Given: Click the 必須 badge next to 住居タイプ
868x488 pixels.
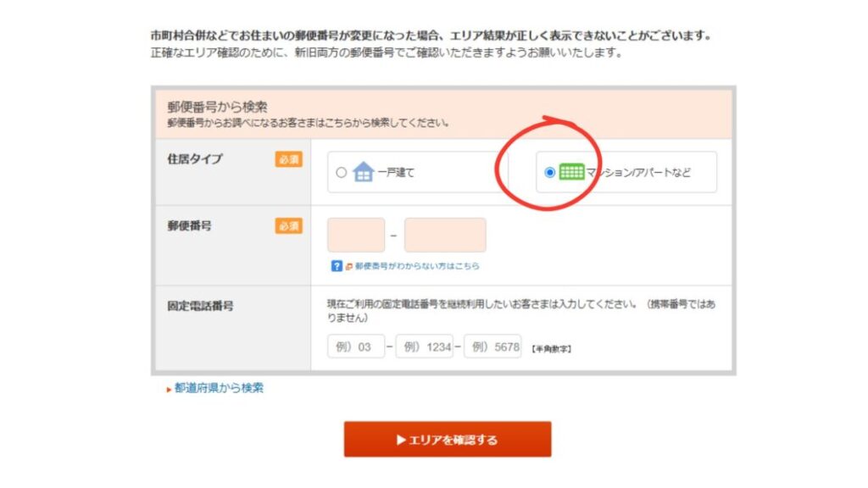Looking at the screenshot, I should tap(288, 159).
